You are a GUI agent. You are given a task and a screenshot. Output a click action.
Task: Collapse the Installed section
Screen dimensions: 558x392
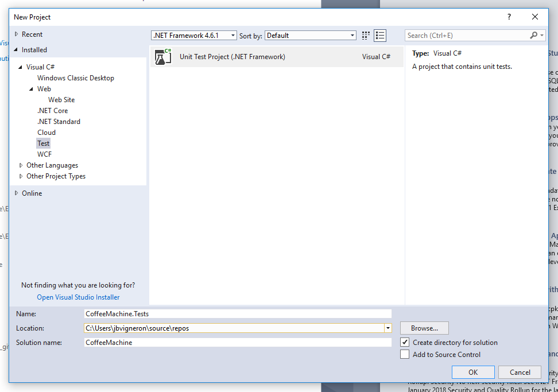click(16, 50)
